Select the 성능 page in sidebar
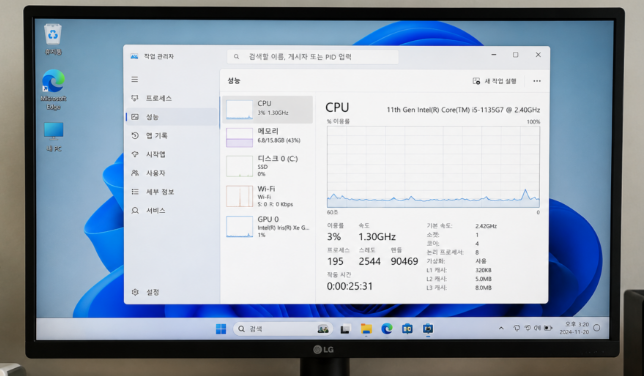The height and width of the screenshot is (376, 644). (x=172, y=117)
